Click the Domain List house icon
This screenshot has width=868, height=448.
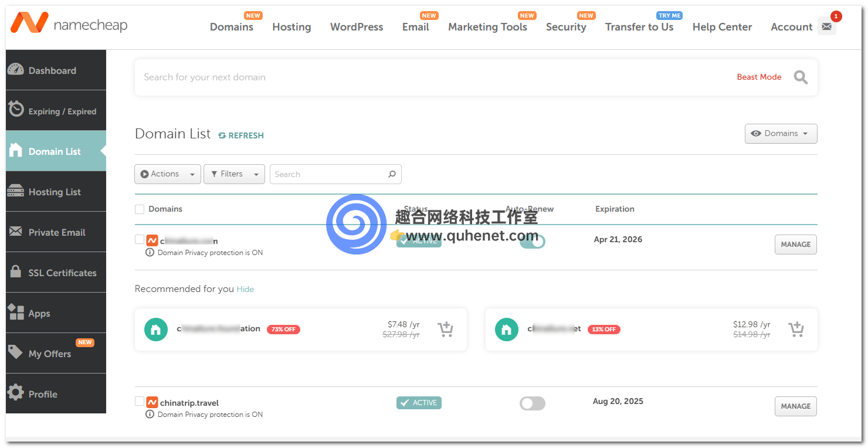(16, 150)
